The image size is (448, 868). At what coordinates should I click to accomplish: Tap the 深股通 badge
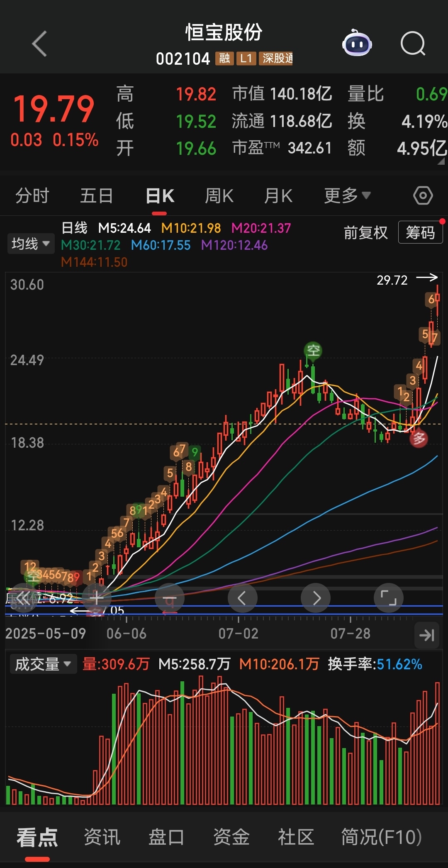point(276,59)
